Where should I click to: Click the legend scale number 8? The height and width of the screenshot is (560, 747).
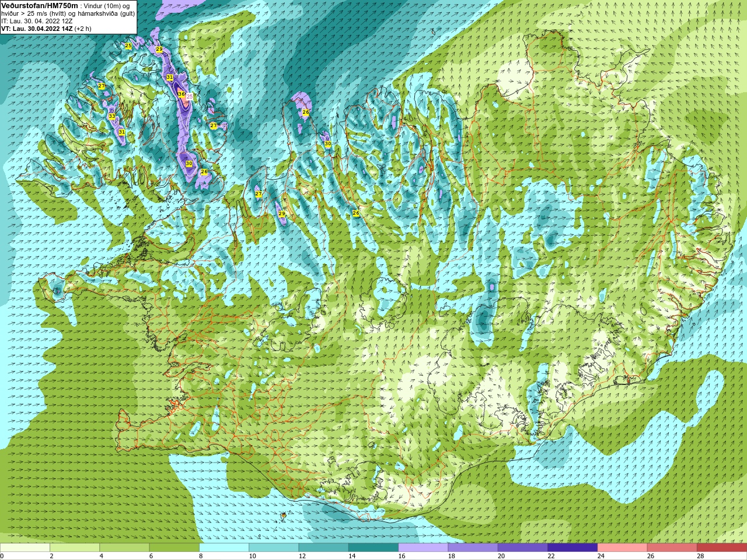pos(201,556)
